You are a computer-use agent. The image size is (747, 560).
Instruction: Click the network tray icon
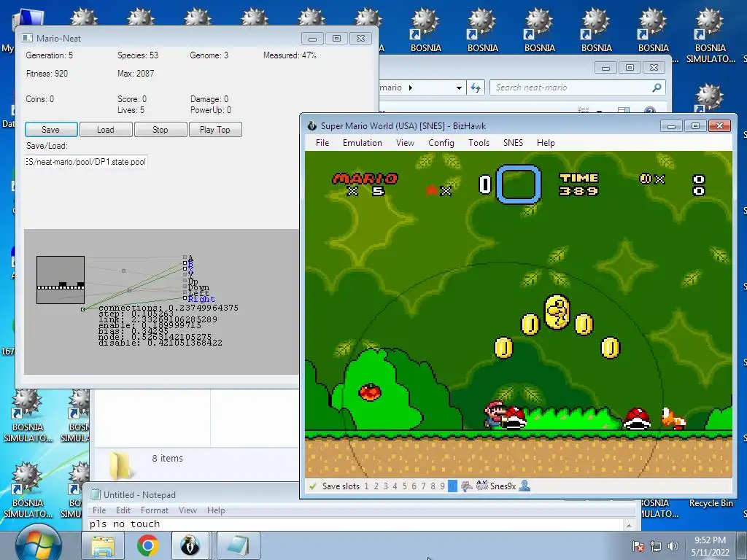tap(656, 546)
